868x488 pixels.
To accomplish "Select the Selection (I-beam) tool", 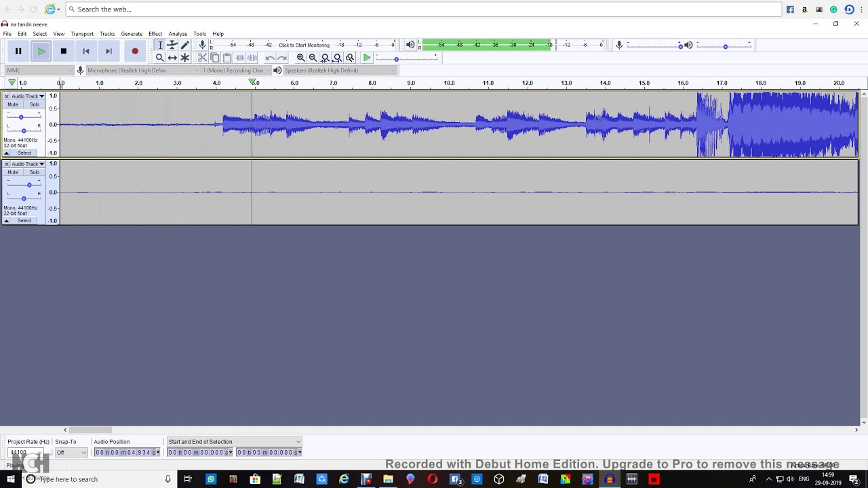I will tap(160, 45).
